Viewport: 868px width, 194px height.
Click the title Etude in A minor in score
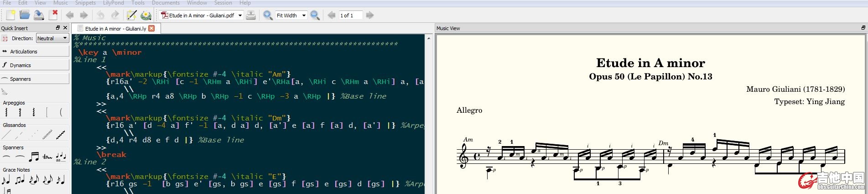[x=650, y=63]
